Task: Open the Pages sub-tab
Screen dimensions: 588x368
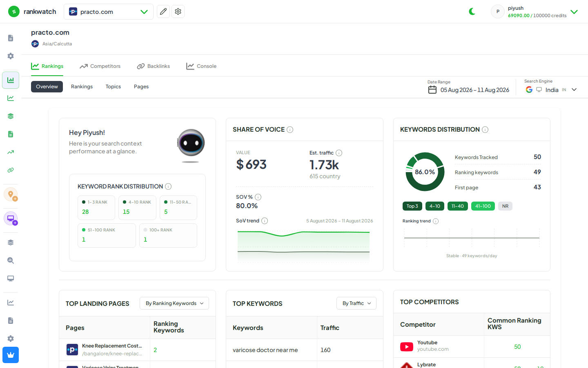Action: coord(141,87)
